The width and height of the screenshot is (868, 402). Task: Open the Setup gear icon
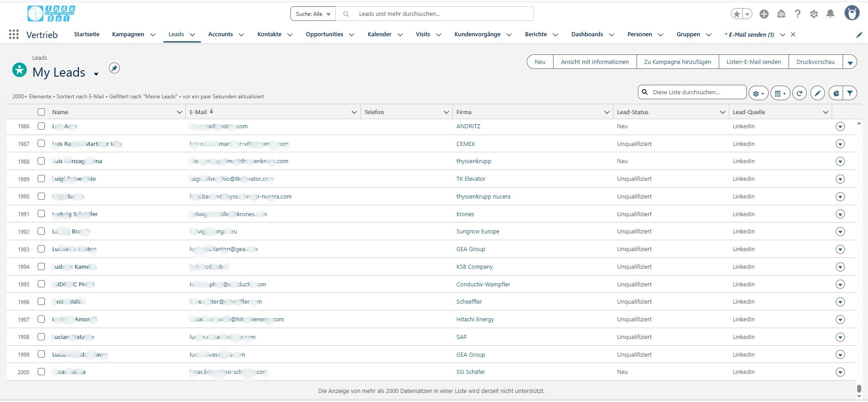point(814,14)
